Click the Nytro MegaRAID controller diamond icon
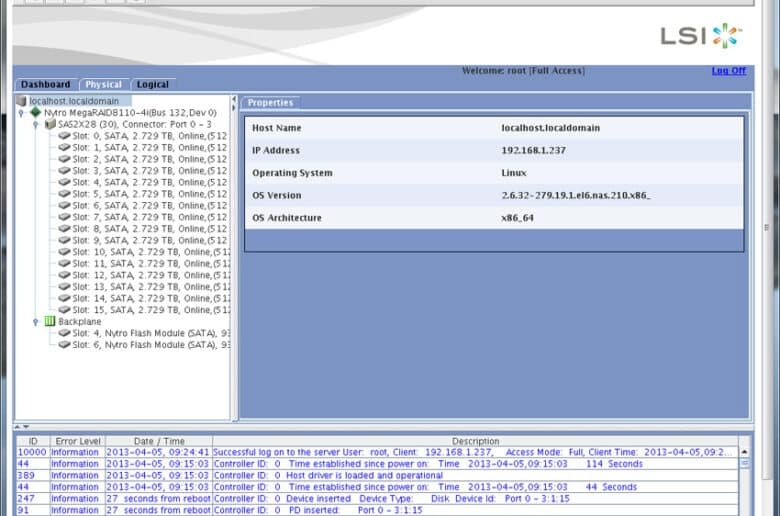Screen dimensions: 780x516 (35, 112)
